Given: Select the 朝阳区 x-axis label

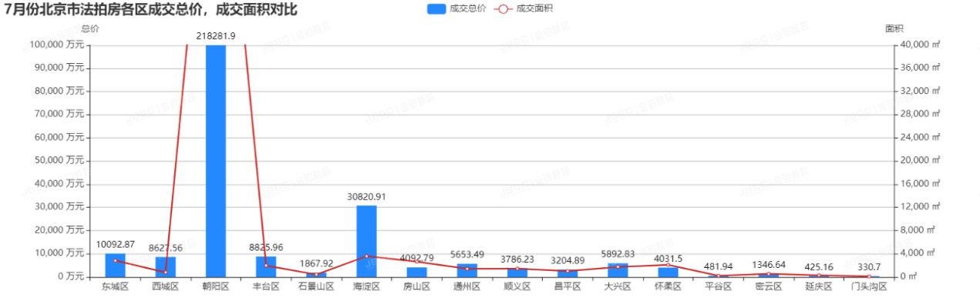Looking at the screenshot, I should 216,286.
